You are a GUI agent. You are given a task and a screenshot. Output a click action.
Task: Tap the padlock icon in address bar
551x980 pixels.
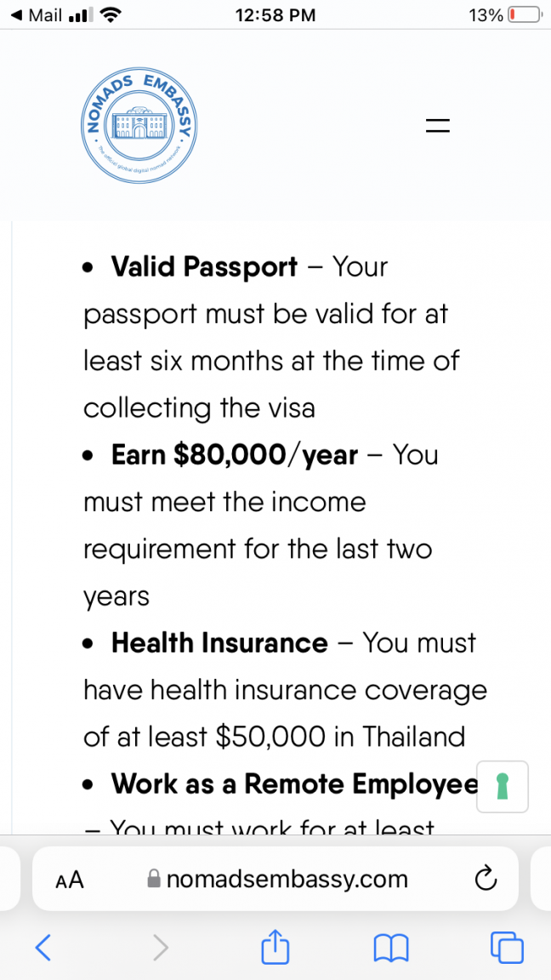(x=153, y=880)
